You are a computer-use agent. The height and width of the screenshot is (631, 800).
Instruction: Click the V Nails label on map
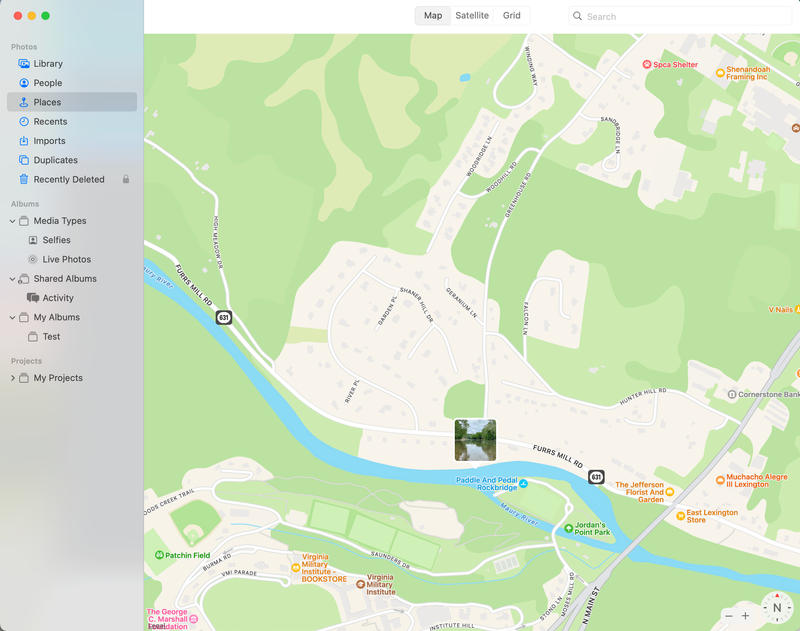pos(781,310)
